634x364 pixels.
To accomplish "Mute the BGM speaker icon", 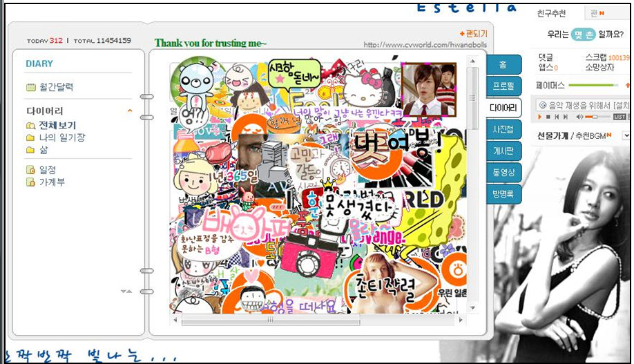I will pyautogui.click(x=579, y=117).
